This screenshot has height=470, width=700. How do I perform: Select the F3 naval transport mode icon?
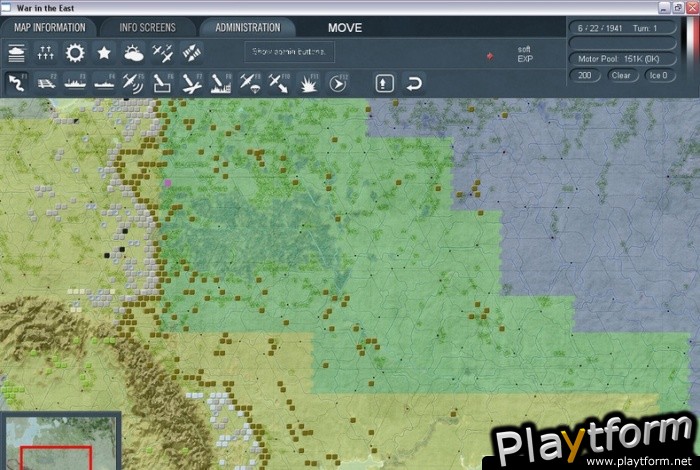(75, 83)
